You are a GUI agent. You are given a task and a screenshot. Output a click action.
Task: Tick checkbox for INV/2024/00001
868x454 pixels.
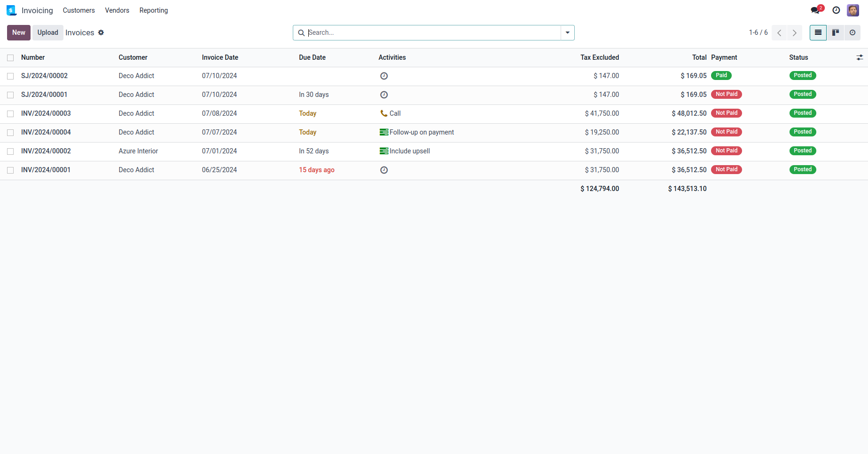point(10,170)
